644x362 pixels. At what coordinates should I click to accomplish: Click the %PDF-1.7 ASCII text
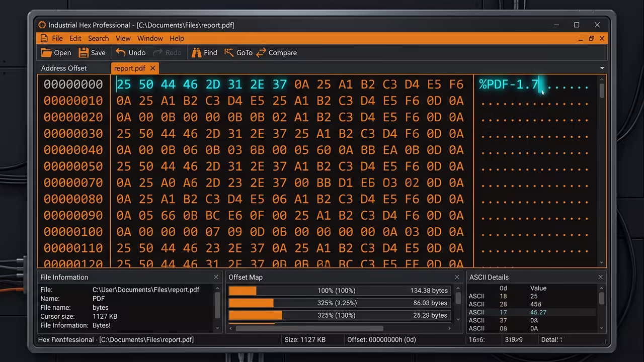[x=509, y=84]
